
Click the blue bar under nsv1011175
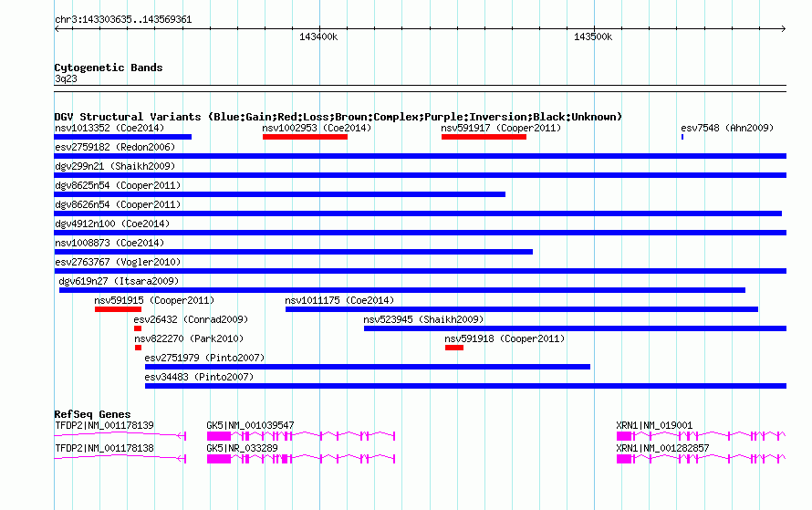click(522, 309)
